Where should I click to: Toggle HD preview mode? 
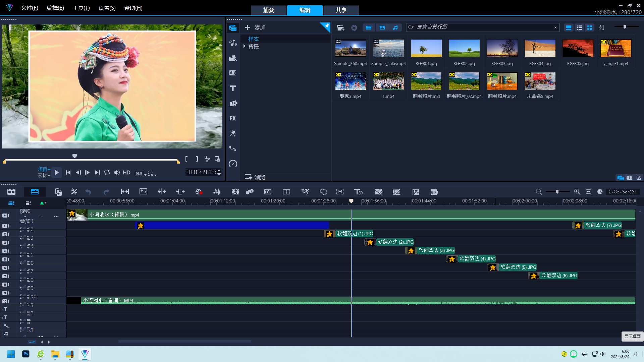[x=126, y=172]
